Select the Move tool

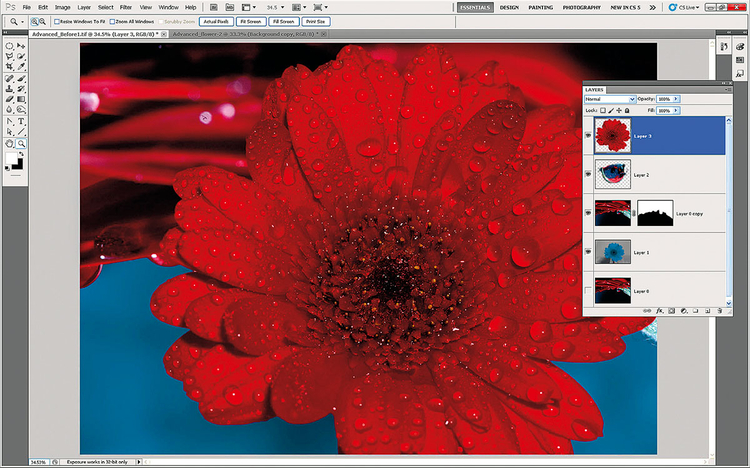tap(21, 46)
